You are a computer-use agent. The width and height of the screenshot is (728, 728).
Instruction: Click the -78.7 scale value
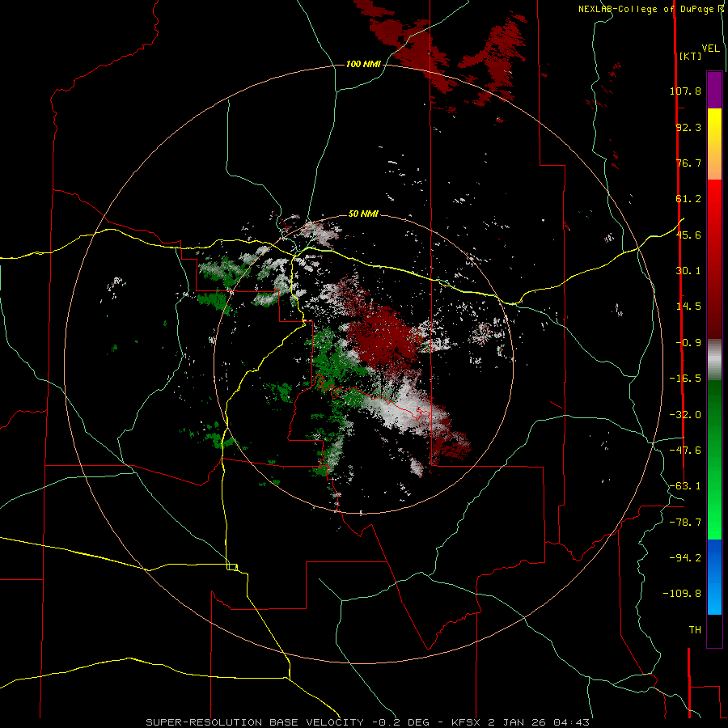(x=685, y=523)
